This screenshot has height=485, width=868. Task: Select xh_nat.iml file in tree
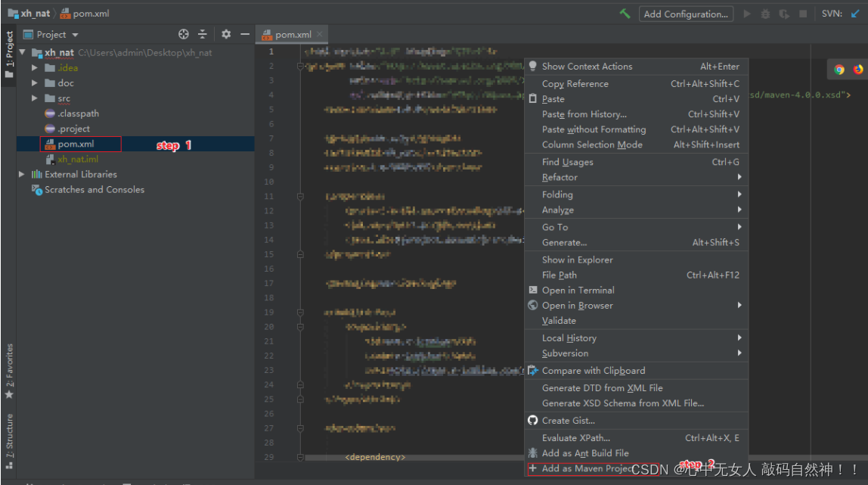click(78, 160)
